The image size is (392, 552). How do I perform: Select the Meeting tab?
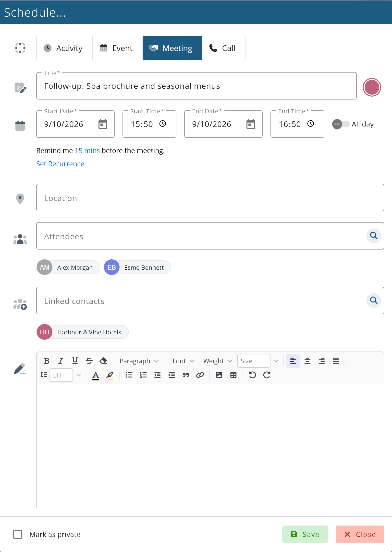tap(172, 48)
